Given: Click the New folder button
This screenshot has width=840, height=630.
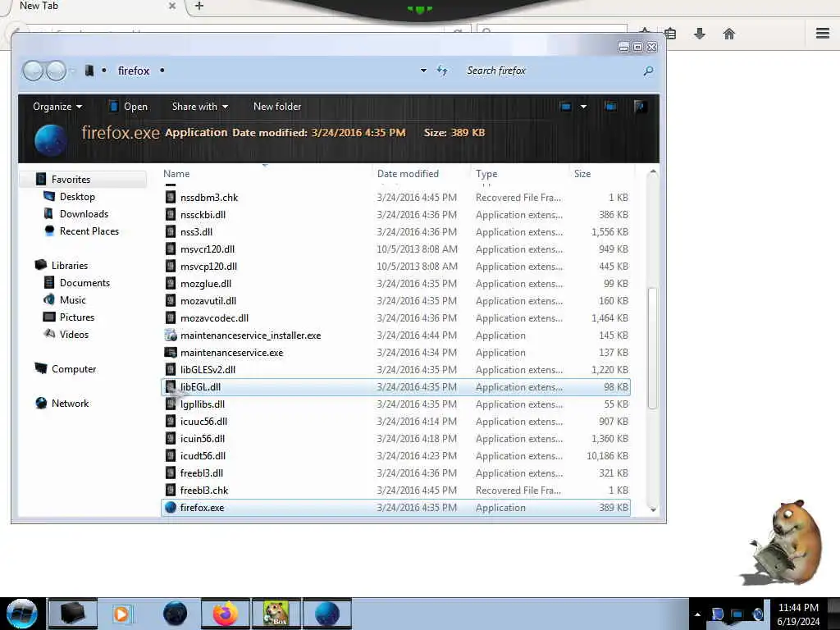Looking at the screenshot, I should (x=277, y=107).
